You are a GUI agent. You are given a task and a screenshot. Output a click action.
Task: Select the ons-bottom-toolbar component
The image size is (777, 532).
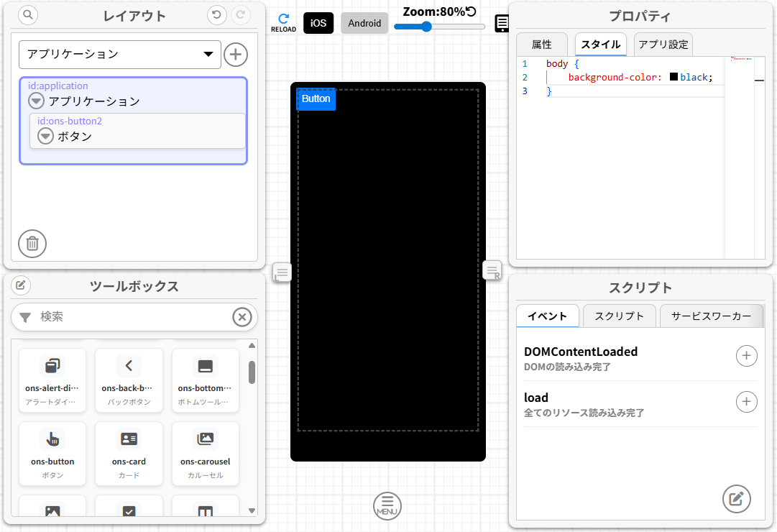tap(205, 380)
